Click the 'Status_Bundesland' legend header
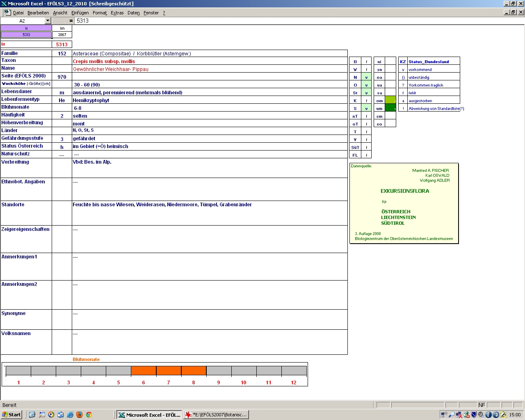Screen dimensions: 525x420 pos(429,62)
